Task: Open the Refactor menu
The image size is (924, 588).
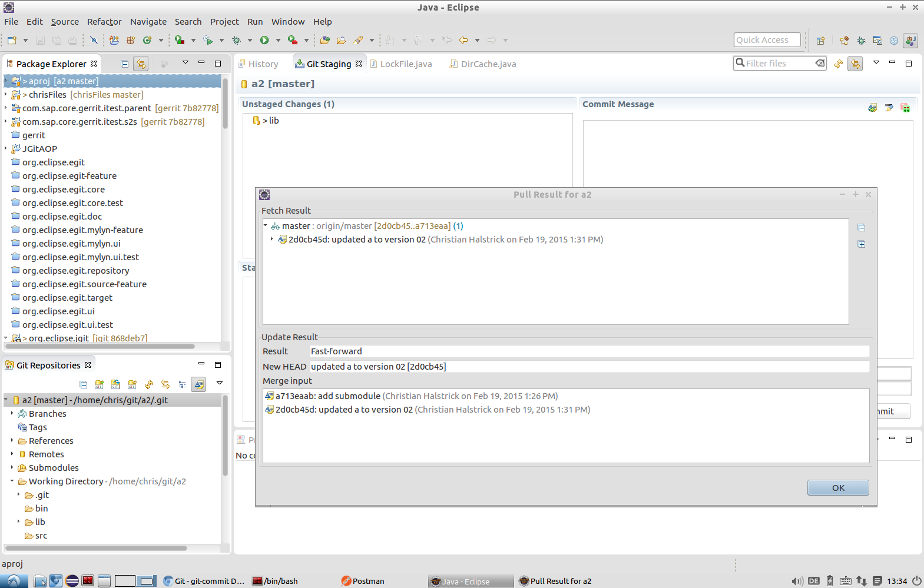Action: 104,22
